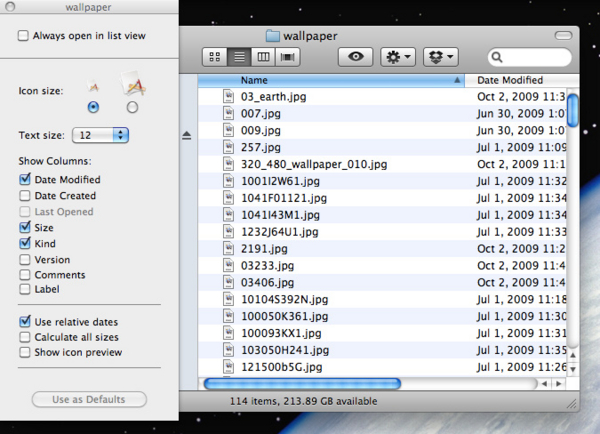The height and width of the screenshot is (434, 600).
Task: Click icon of 03406.jpg
Action: (228, 282)
